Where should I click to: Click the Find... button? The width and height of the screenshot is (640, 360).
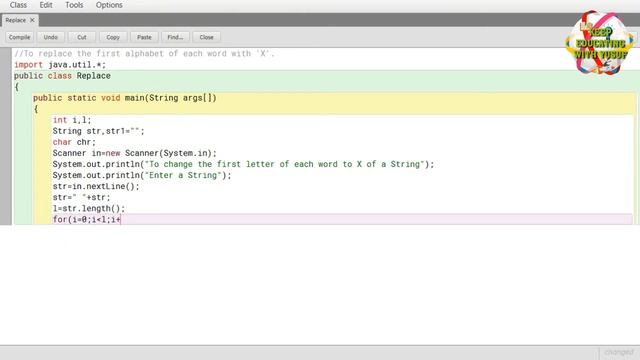click(x=175, y=37)
